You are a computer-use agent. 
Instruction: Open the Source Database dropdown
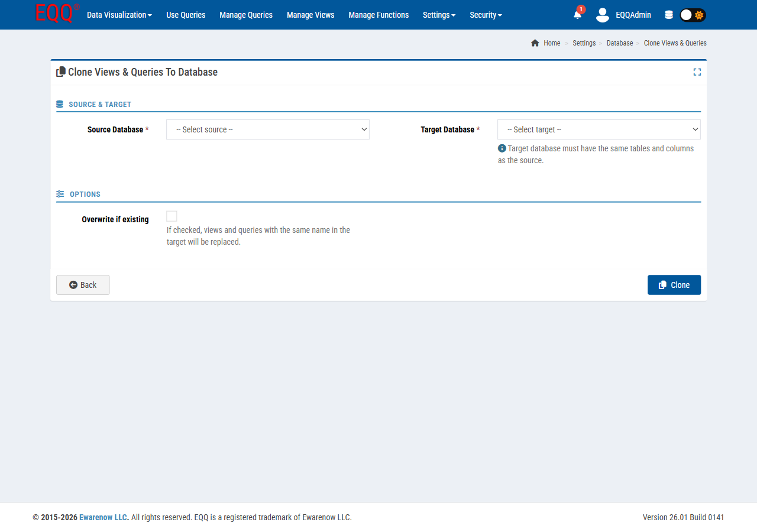[267, 129]
